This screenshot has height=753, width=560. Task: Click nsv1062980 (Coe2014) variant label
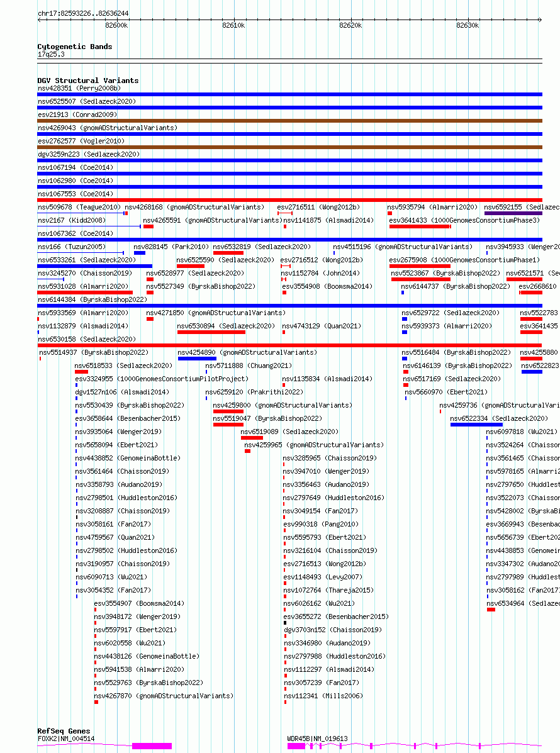(x=76, y=181)
